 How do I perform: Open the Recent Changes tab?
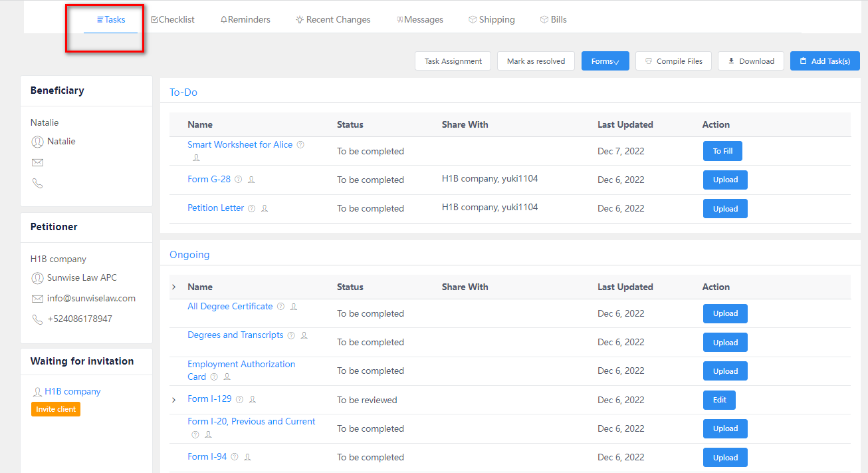333,20
